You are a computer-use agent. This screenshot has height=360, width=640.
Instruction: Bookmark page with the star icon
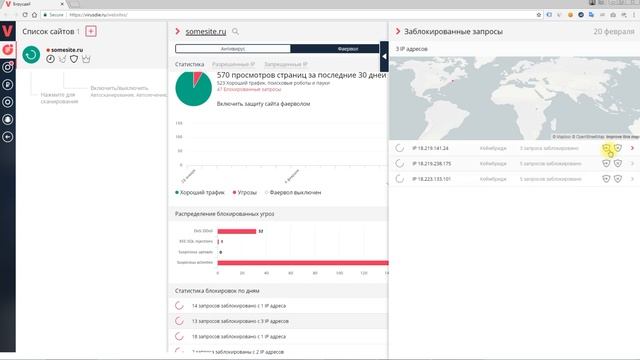click(x=539, y=15)
